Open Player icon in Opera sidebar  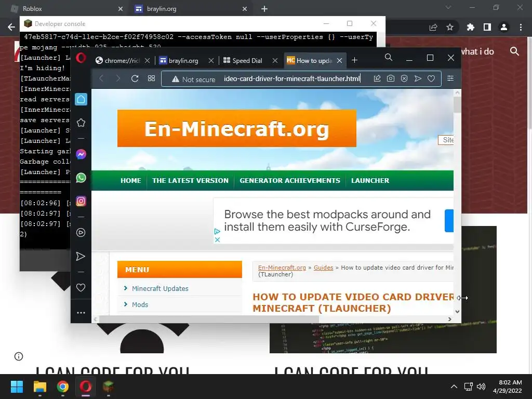(x=81, y=232)
